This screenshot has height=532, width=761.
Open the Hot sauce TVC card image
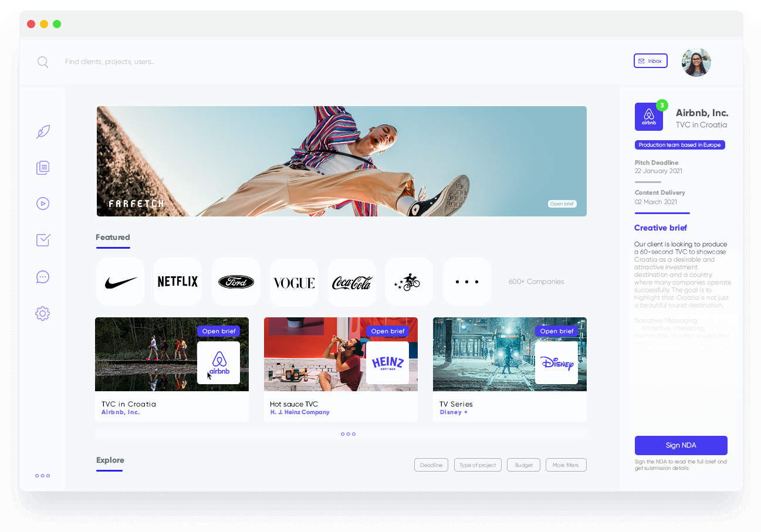coord(341,354)
